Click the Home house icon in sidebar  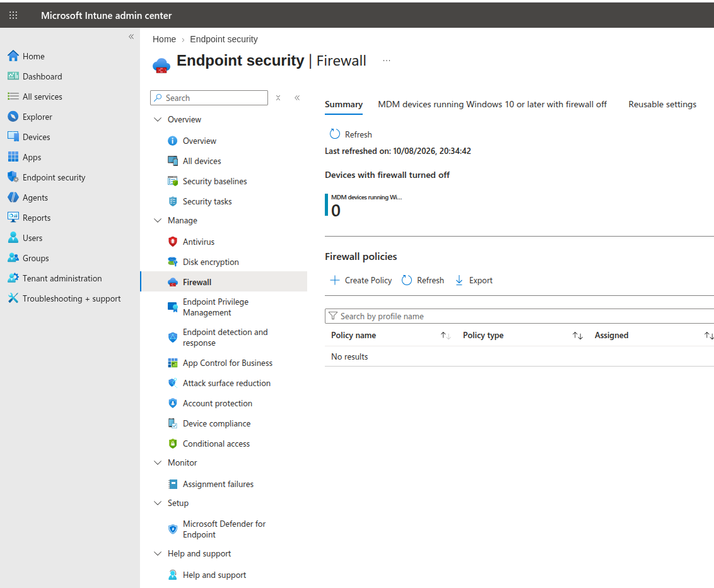click(x=13, y=56)
